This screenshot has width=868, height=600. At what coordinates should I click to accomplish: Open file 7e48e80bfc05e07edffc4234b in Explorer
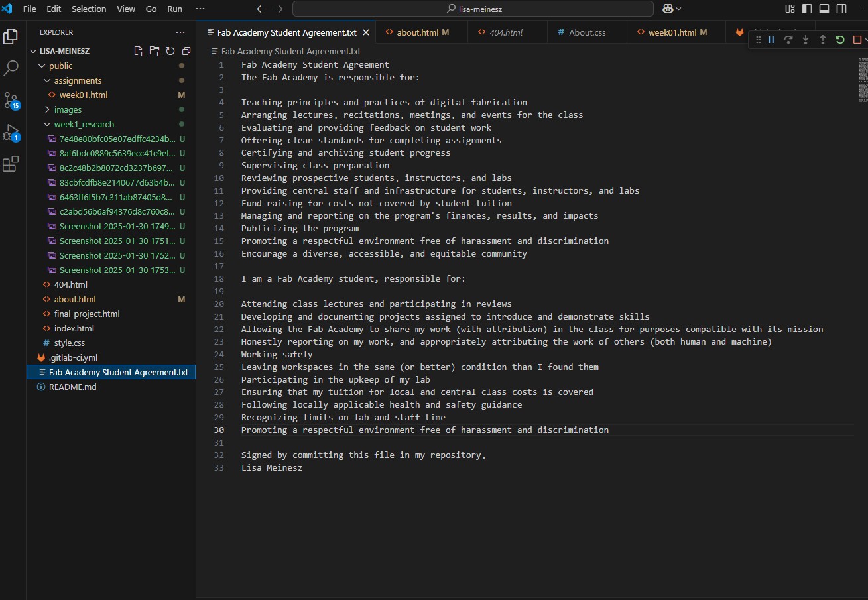pos(111,139)
